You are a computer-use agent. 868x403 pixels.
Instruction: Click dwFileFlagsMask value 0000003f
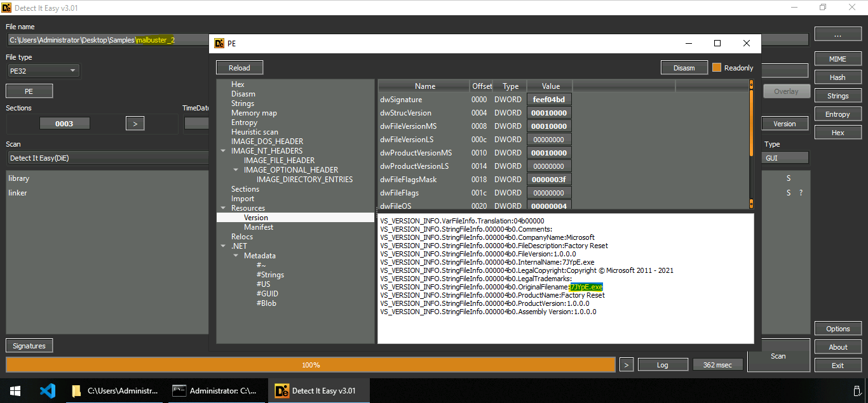point(549,180)
